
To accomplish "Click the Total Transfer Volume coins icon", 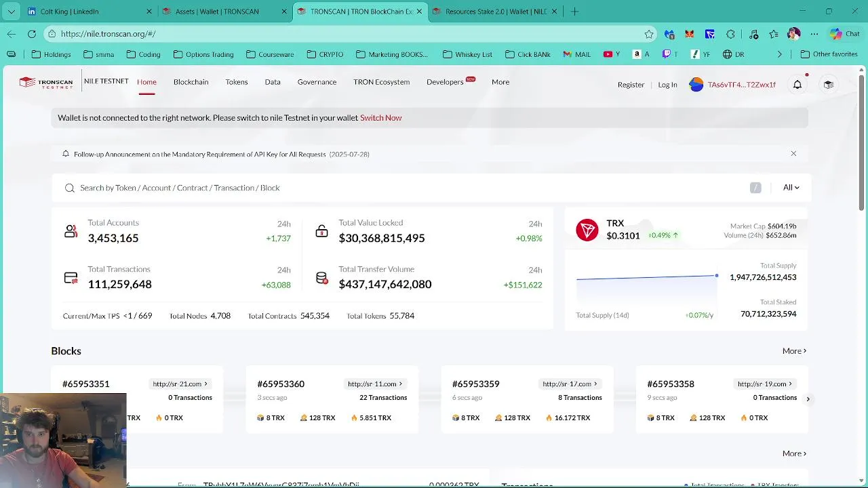I will [321, 278].
